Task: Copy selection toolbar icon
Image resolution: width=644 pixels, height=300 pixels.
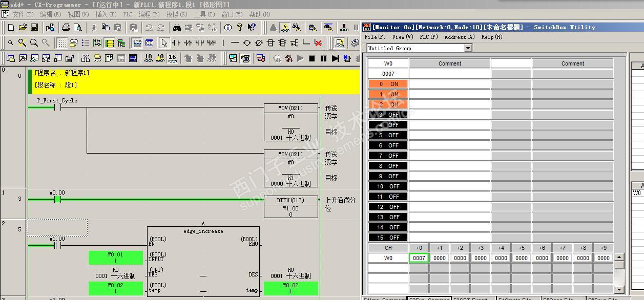Action: [106, 27]
